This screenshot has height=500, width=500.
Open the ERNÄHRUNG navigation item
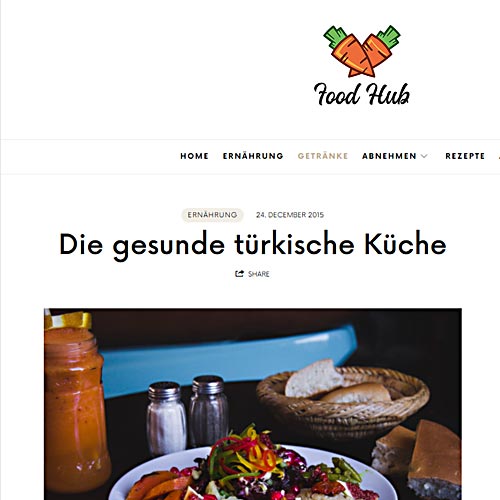point(253,156)
